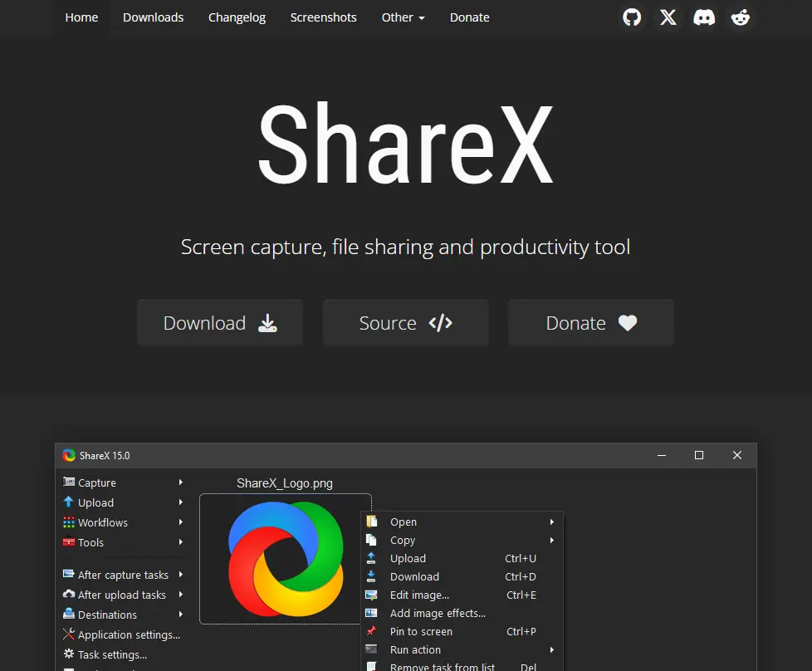Click the Task settings gear icon
This screenshot has width=812, height=671.
[68, 654]
